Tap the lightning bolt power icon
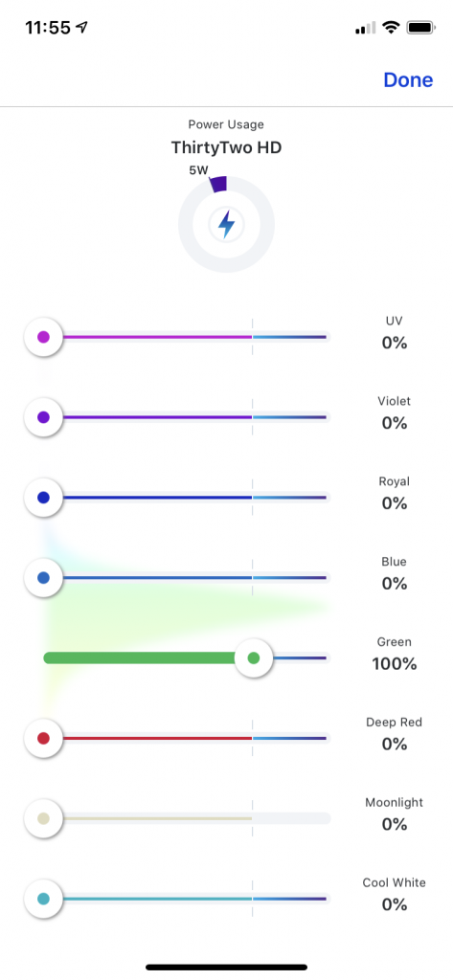453x980 pixels. pos(226,224)
